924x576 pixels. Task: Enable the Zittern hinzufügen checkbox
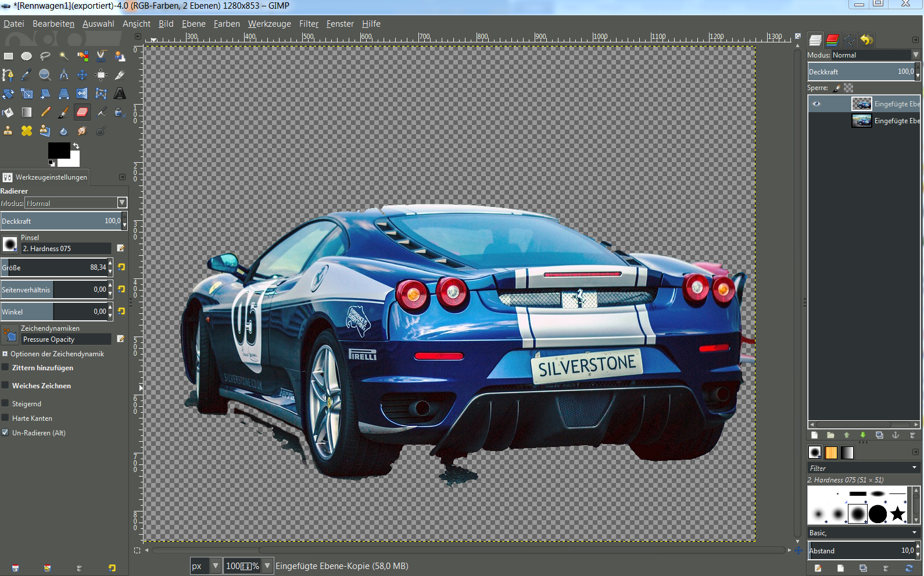5,367
